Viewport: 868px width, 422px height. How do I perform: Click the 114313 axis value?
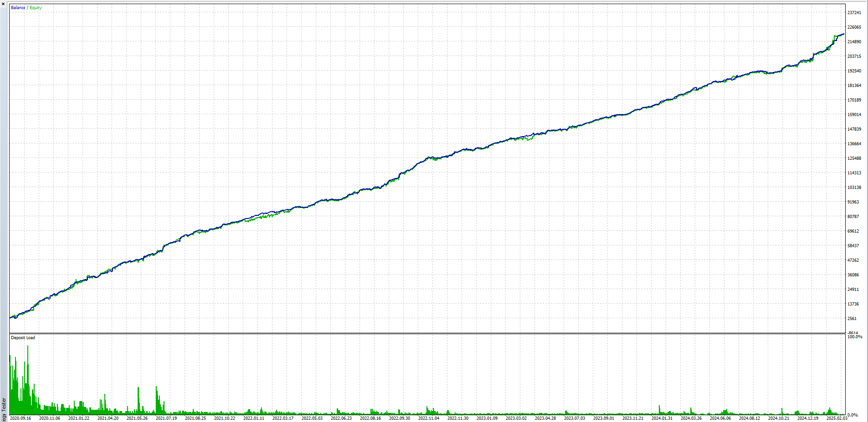[854, 173]
